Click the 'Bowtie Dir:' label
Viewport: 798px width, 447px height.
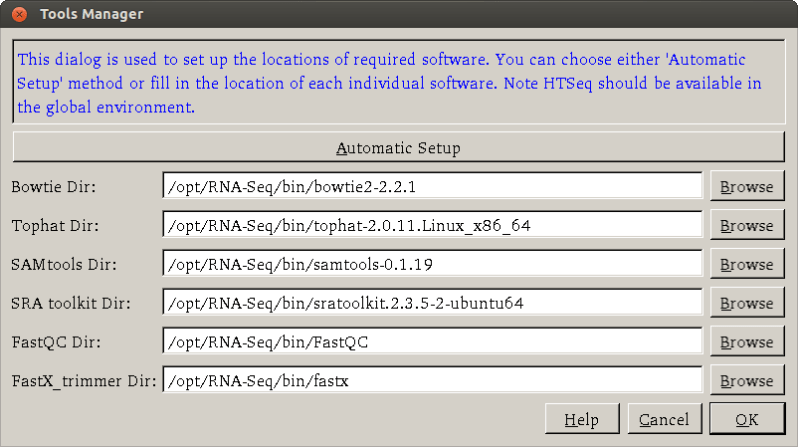coord(53,186)
